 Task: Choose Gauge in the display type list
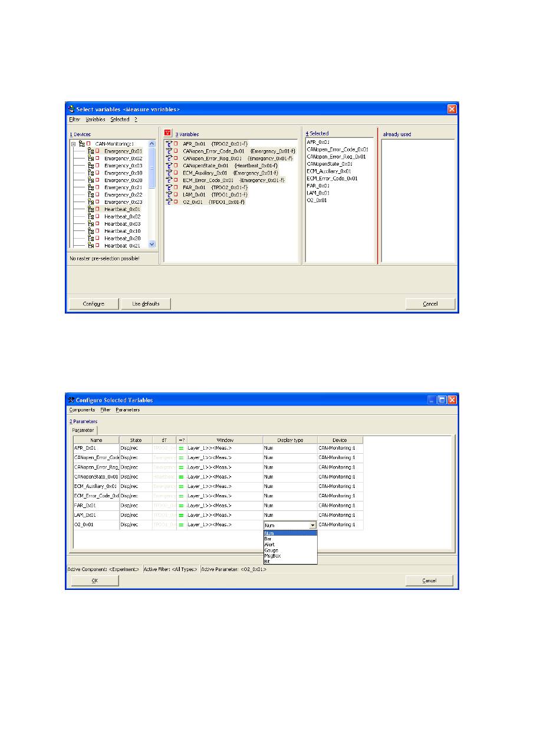point(290,550)
